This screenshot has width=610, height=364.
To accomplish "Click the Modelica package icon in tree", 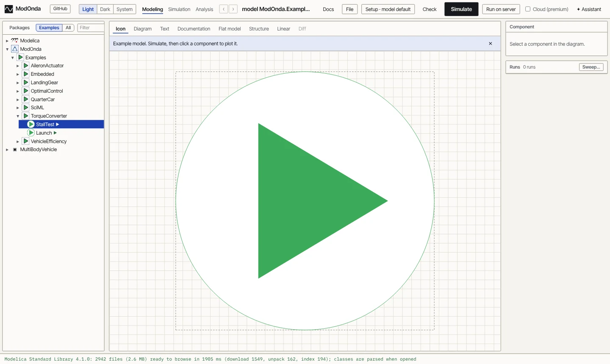I will click(15, 41).
